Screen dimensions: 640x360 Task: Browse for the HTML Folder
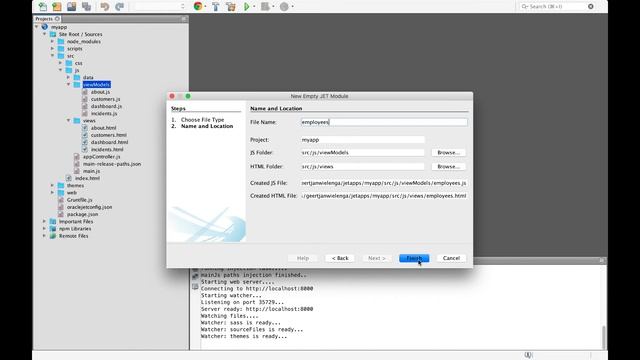coord(448,167)
